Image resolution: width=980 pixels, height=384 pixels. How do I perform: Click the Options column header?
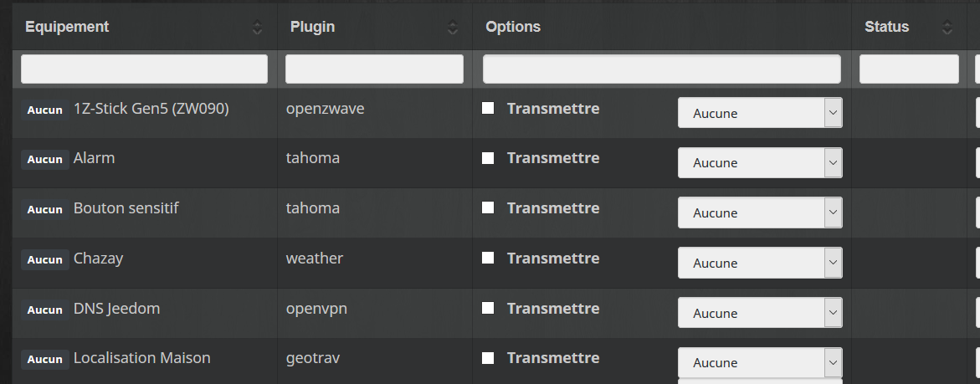513,27
